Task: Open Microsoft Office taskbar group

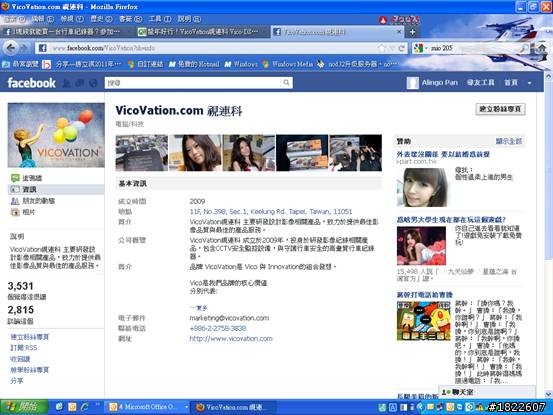Action: pyautogui.click(x=148, y=407)
